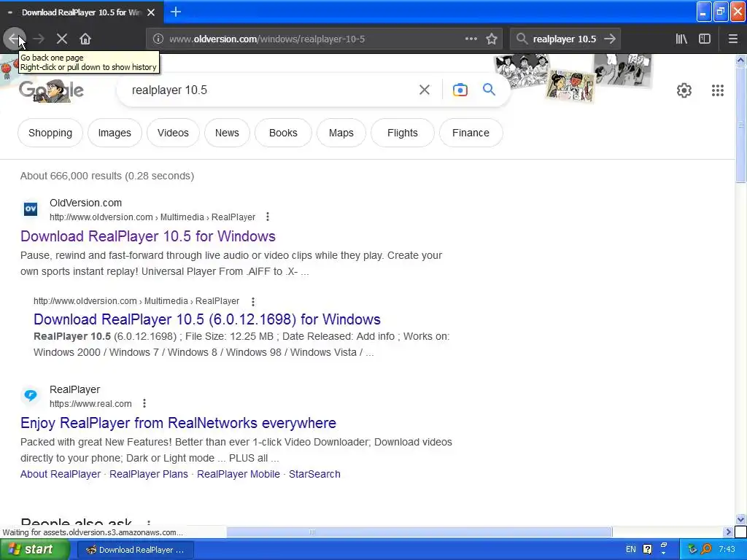Open the browser home page icon
Screen dimensions: 747x560
point(85,39)
